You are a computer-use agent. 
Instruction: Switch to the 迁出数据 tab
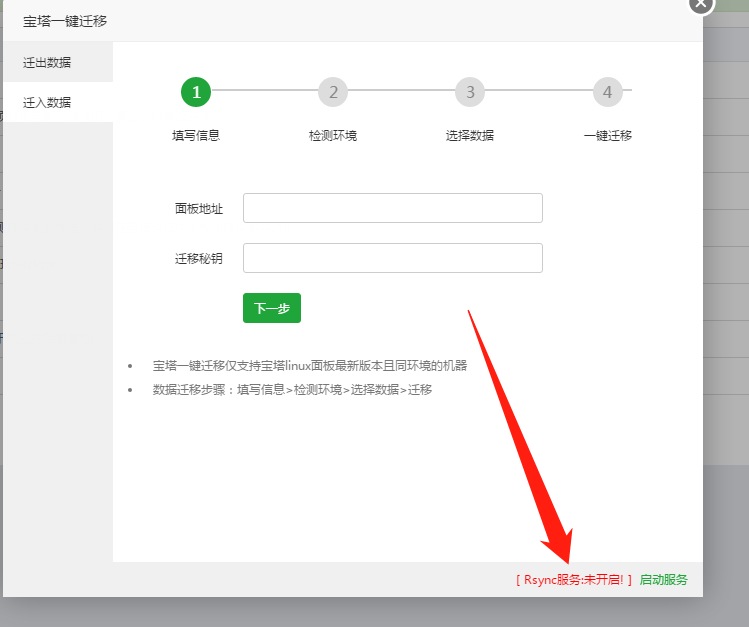pos(58,62)
